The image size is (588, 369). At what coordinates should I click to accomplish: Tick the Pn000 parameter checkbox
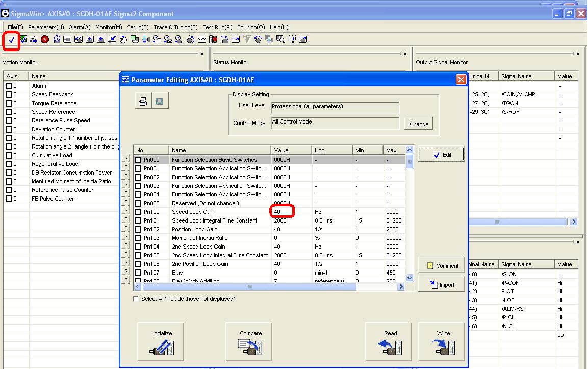coord(138,160)
